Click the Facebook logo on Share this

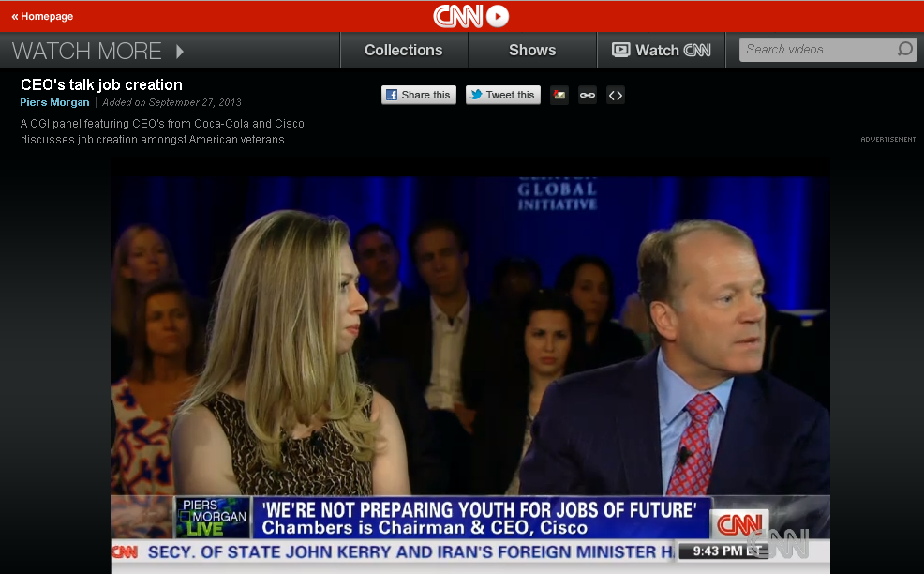point(393,95)
